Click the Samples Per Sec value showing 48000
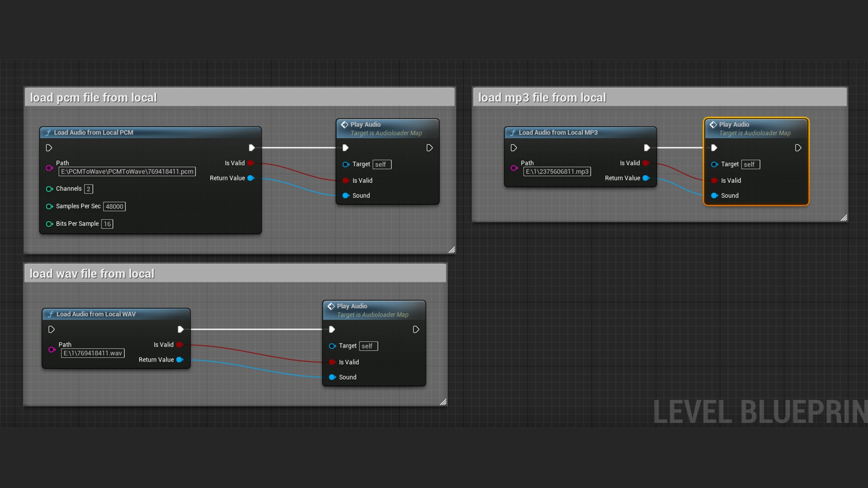 point(114,206)
